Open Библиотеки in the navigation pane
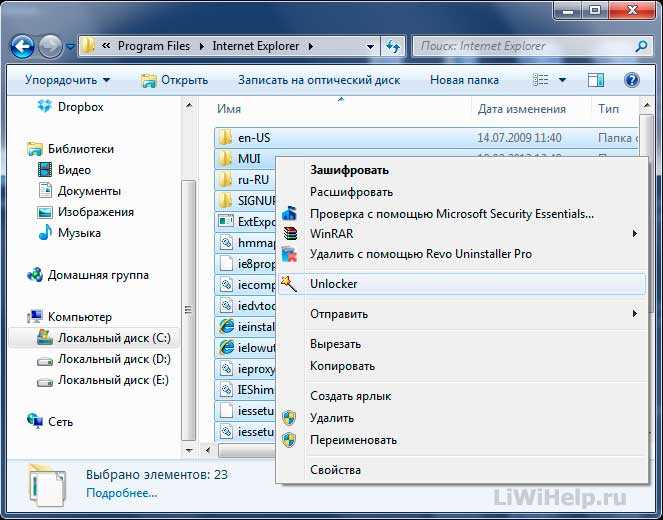 [x=70, y=149]
